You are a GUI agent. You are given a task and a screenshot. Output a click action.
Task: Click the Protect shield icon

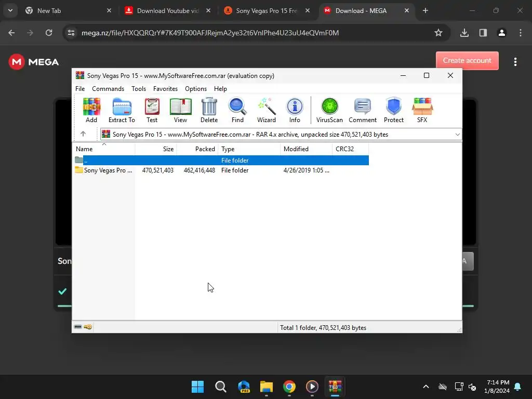[x=394, y=110]
